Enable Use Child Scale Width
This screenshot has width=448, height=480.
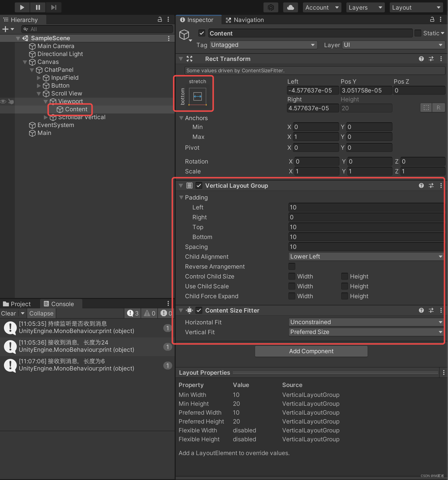292,286
